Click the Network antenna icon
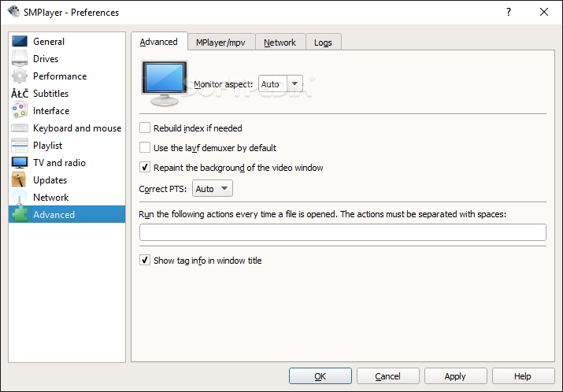This screenshot has width=563, height=392. (20, 197)
